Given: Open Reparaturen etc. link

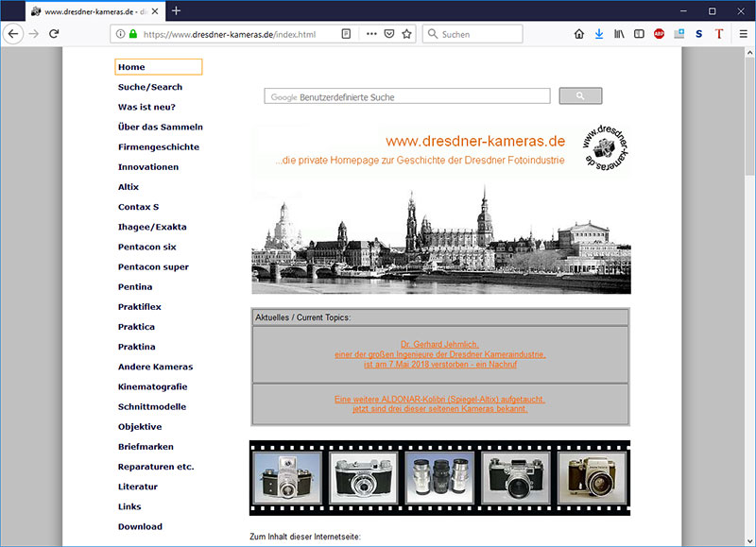Looking at the screenshot, I should [156, 467].
